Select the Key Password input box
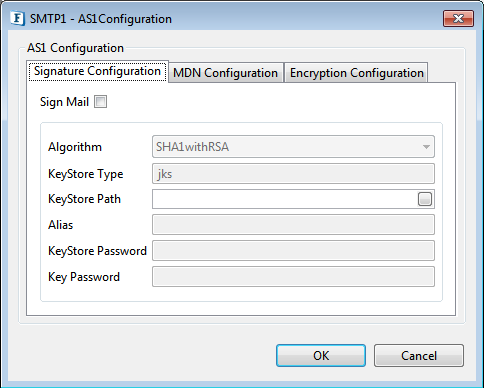484x388 pixels. click(293, 276)
